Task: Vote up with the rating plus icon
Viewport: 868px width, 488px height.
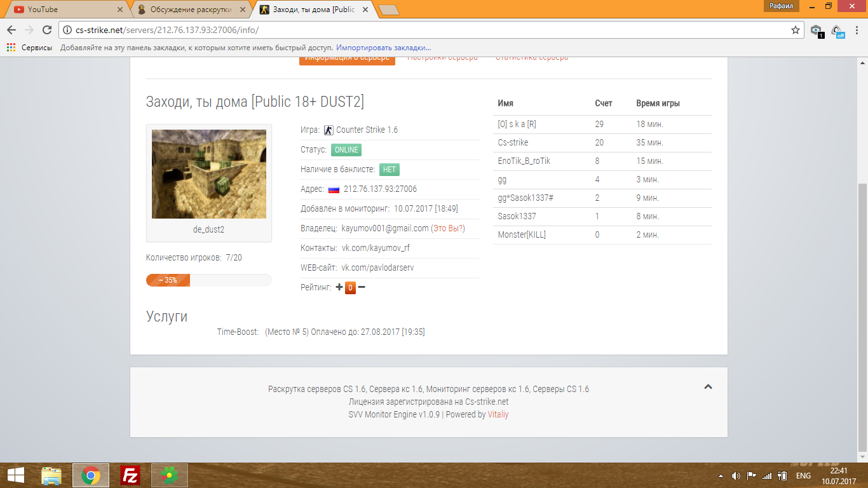Action: point(339,287)
